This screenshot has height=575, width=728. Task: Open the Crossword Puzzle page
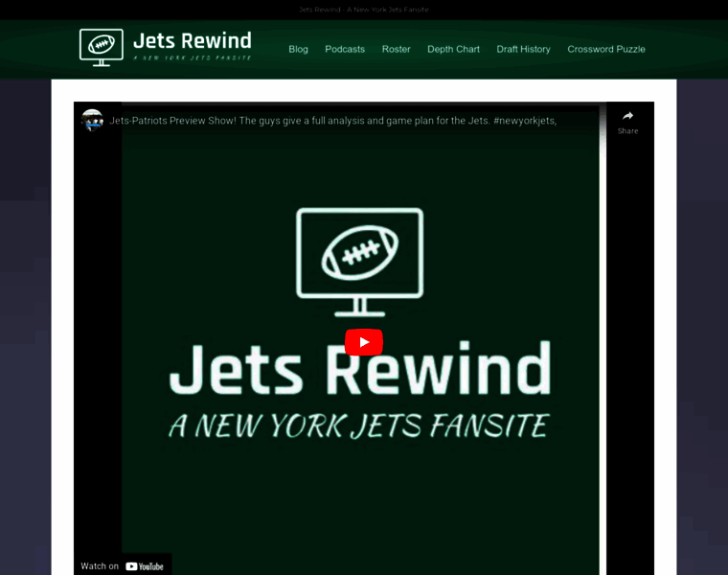606,49
